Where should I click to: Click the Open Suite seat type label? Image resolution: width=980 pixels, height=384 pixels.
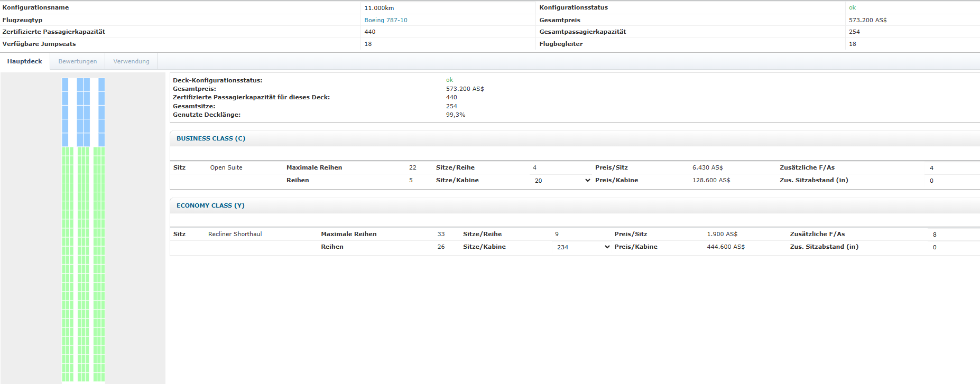pyautogui.click(x=226, y=167)
